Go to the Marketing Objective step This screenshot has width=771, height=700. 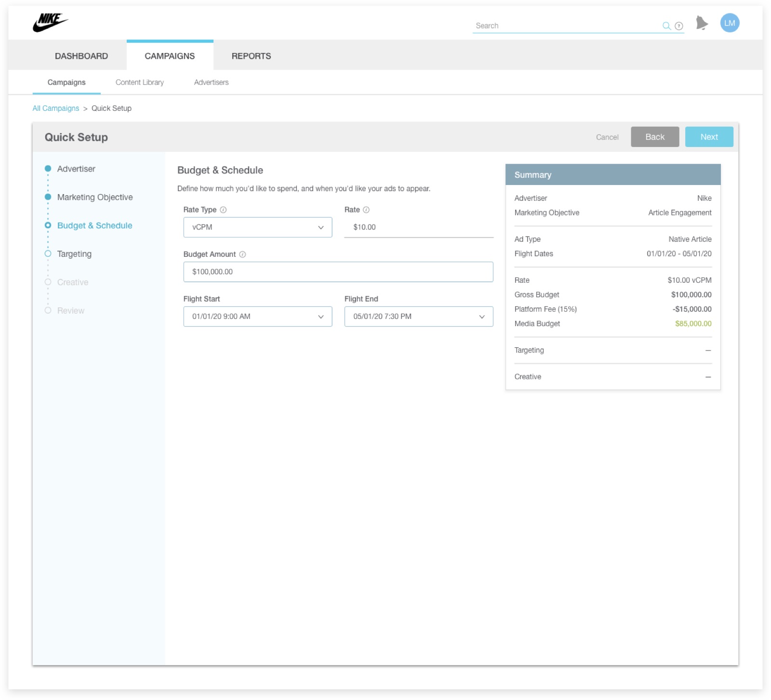coord(95,198)
